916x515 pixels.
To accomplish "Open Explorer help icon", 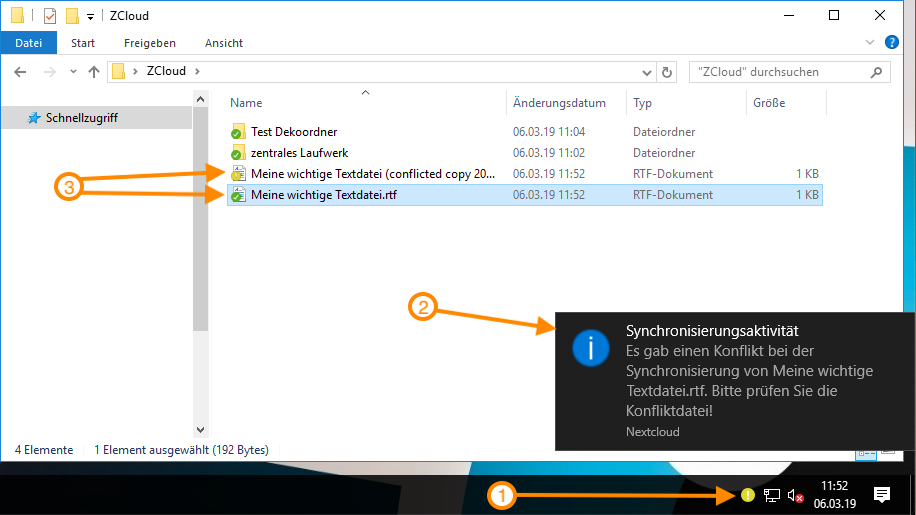I will [x=891, y=42].
